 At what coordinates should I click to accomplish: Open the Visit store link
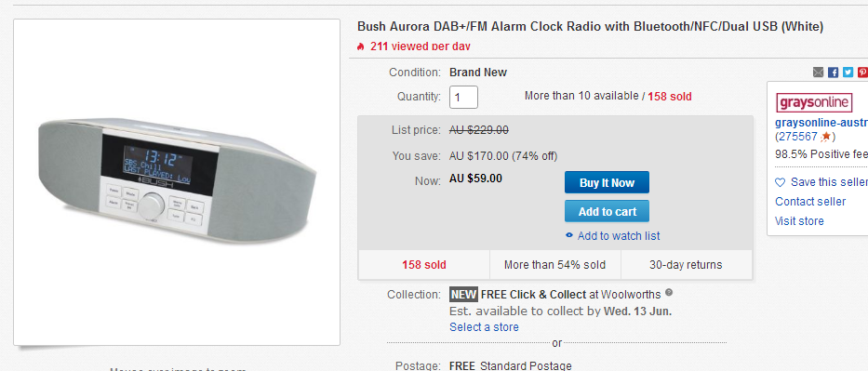(x=799, y=221)
